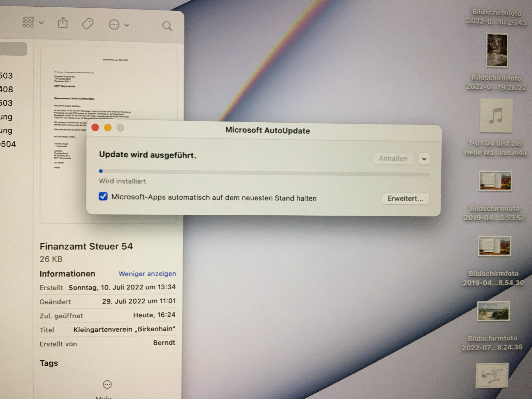Image resolution: width=532 pixels, height=399 pixels.
Task: Click the Mehr ellipsis icon in preview pane
Action: tap(107, 384)
